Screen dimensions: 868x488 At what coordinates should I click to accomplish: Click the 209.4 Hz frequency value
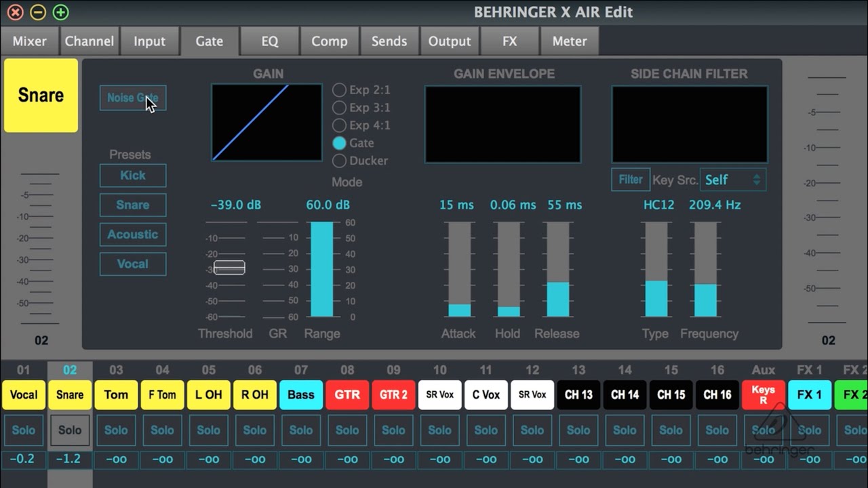[x=715, y=205]
